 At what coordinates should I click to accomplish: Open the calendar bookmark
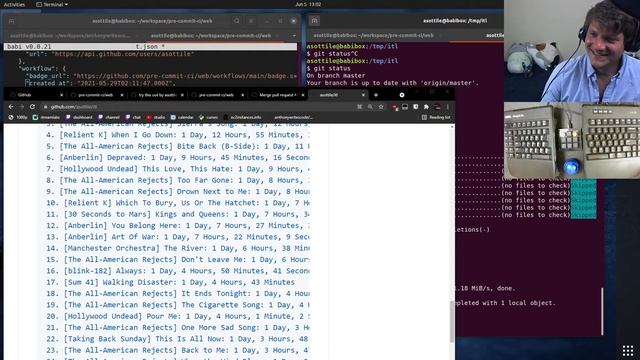(182, 117)
